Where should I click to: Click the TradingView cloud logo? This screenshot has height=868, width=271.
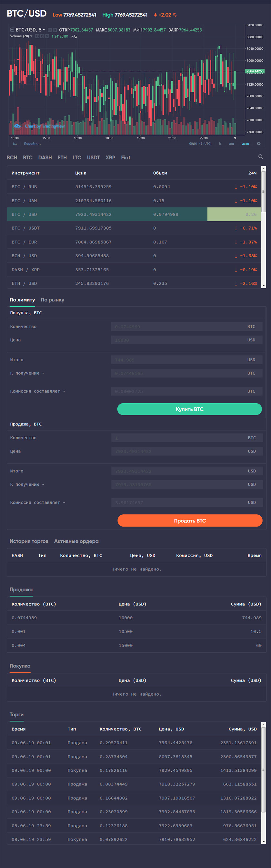tap(17, 126)
